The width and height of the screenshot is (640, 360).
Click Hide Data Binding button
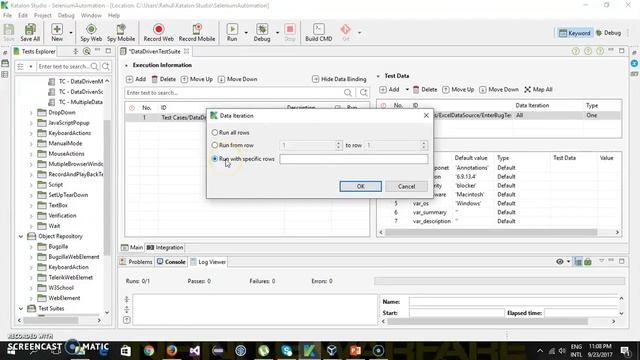coord(339,79)
